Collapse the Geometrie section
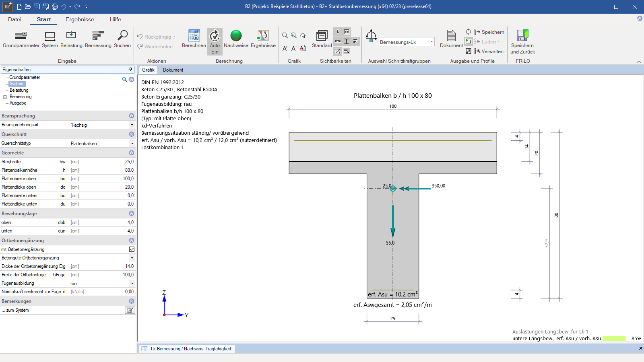 click(x=131, y=153)
